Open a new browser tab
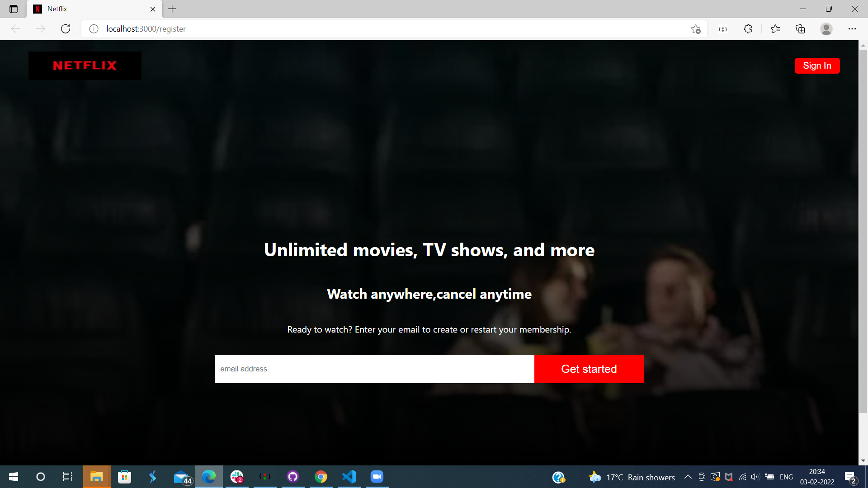Viewport: 868px width, 488px height. [x=172, y=9]
